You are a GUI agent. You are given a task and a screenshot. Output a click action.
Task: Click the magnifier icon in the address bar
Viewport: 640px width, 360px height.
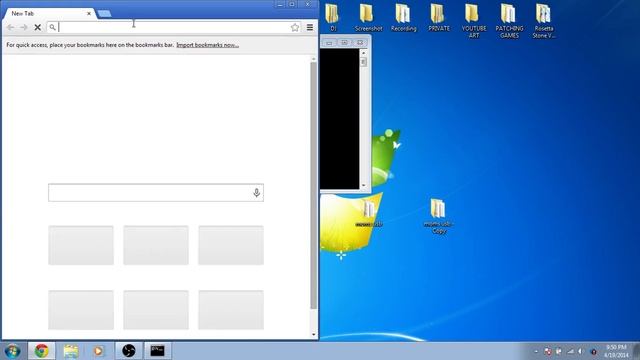tap(53, 27)
